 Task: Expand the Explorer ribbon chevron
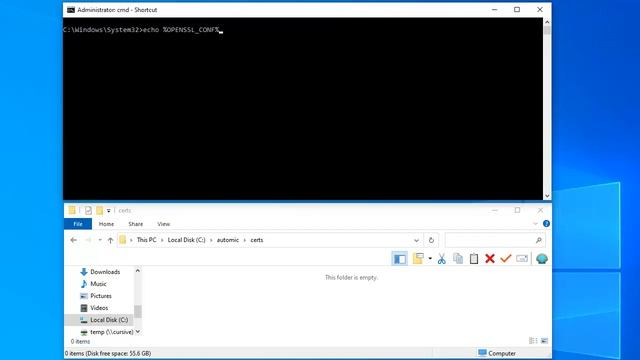tap(536, 224)
